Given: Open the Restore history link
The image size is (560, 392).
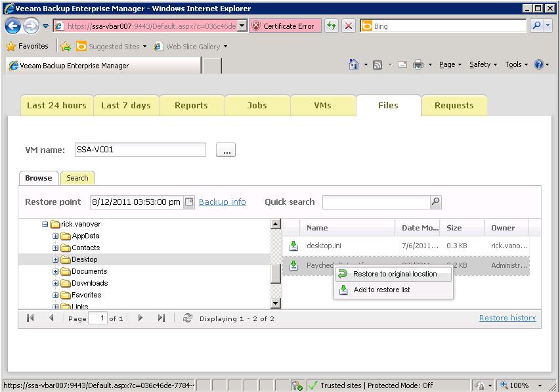Looking at the screenshot, I should point(507,318).
